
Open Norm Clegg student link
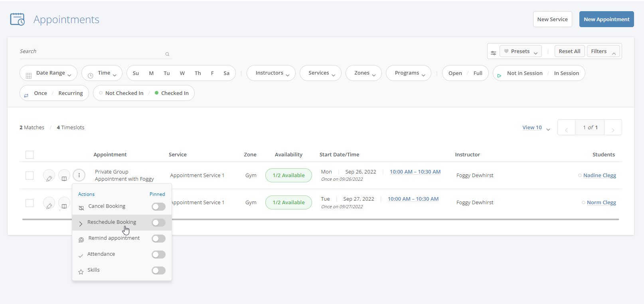(601, 203)
